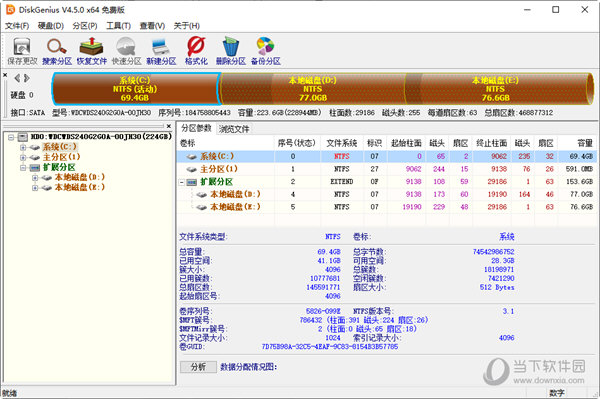Open the 查看(V) menu
The image size is (600, 399).
tap(152, 26)
